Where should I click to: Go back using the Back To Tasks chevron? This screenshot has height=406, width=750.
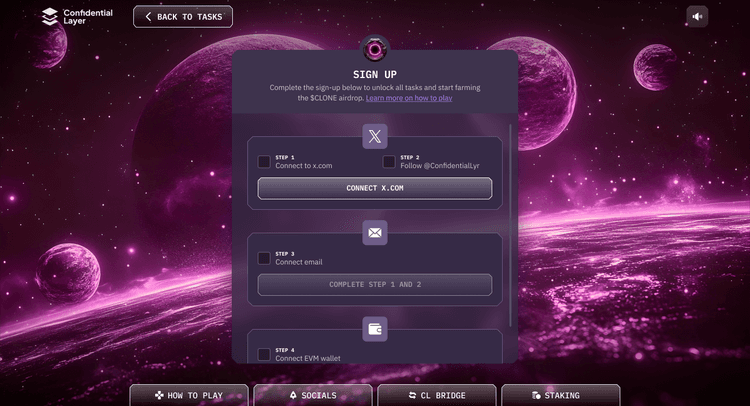(x=148, y=17)
